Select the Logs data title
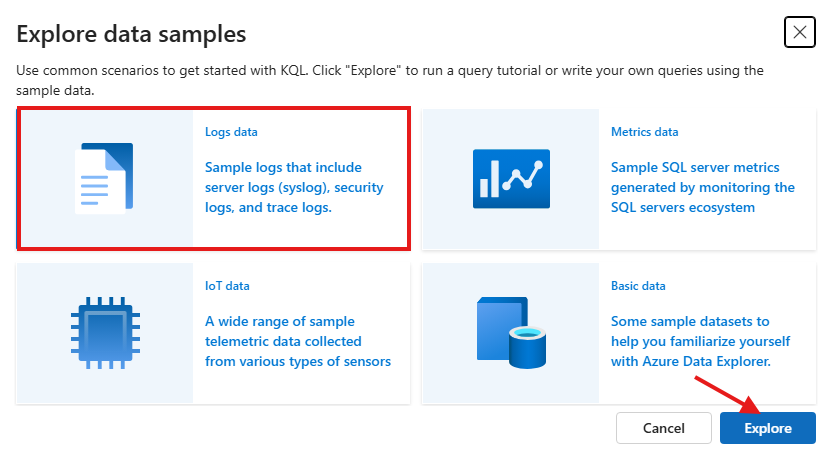 [231, 132]
